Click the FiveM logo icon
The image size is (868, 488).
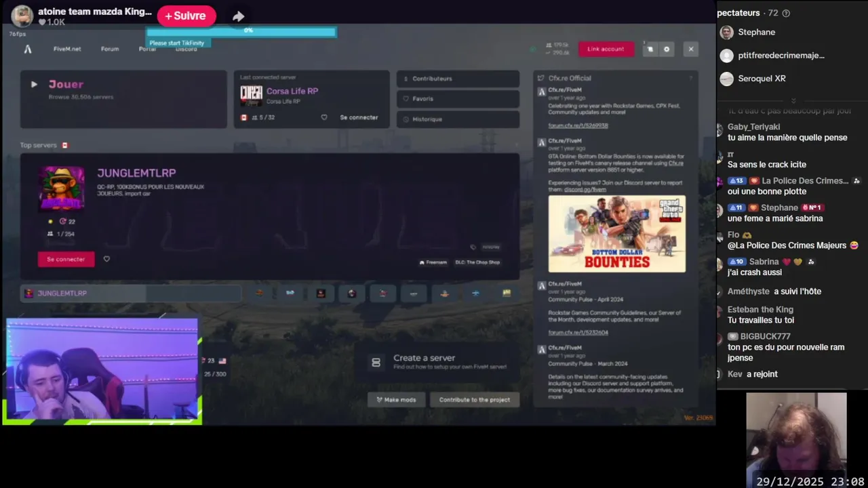pos(28,49)
